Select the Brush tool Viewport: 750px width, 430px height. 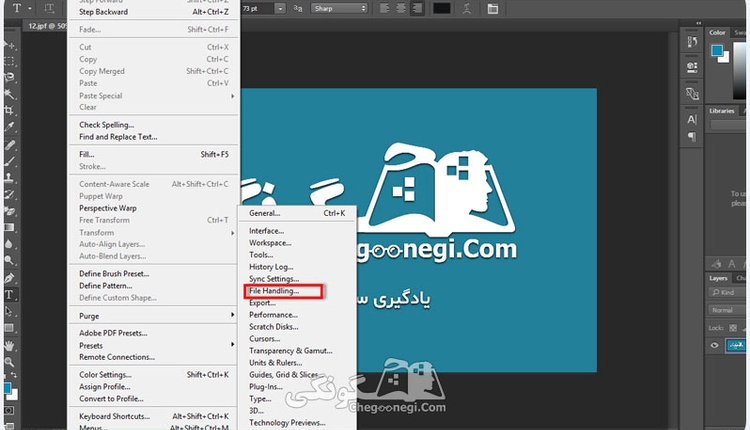click(9, 161)
